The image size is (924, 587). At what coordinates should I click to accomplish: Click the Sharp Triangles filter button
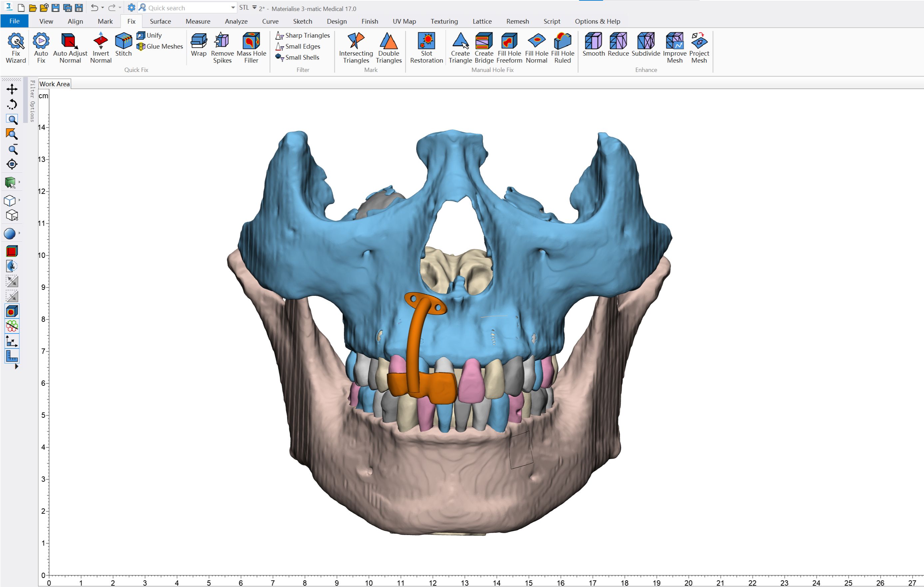[302, 35]
